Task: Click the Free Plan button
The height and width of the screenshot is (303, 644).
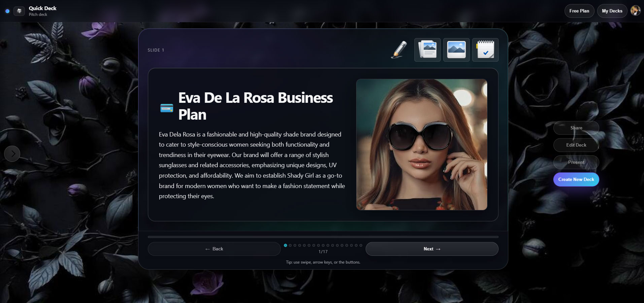Action: point(579,11)
